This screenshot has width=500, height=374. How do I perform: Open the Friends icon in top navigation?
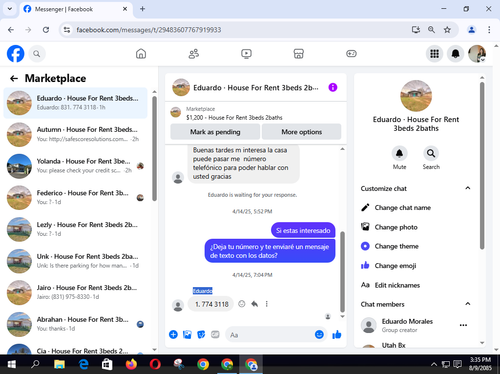194,54
